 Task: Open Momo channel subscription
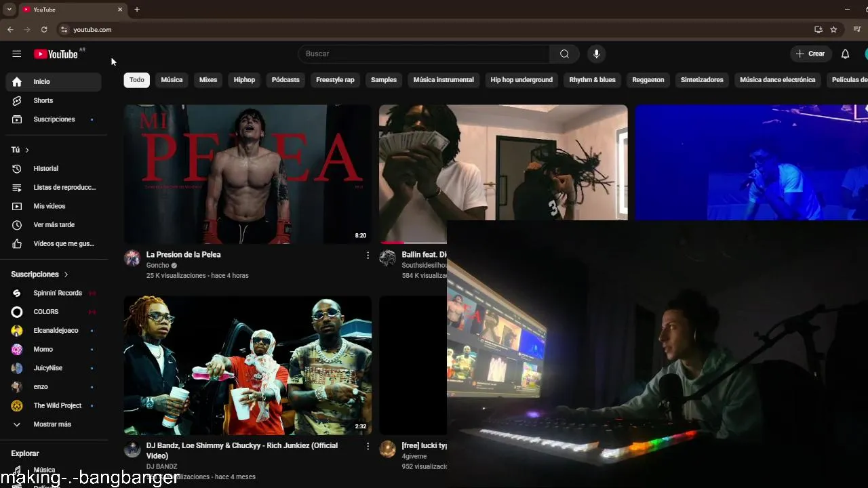(54, 349)
